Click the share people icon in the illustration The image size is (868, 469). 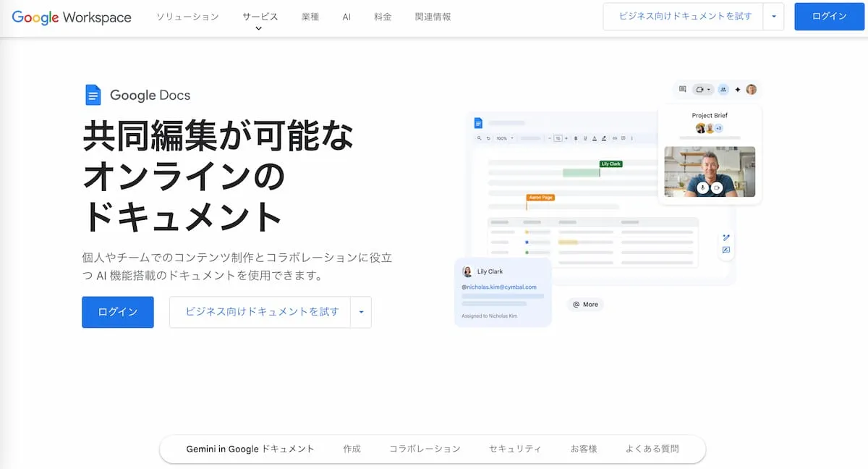pyautogui.click(x=723, y=90)
